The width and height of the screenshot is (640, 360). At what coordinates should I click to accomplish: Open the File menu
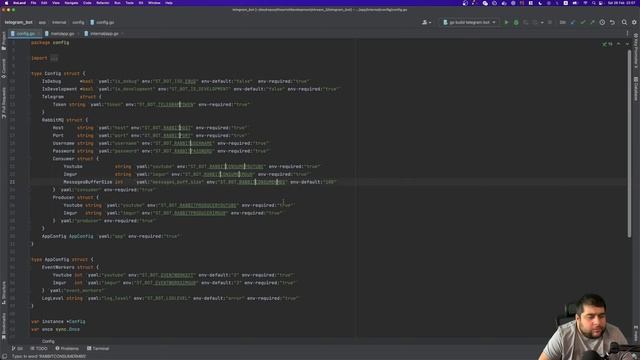click(33, 3)
